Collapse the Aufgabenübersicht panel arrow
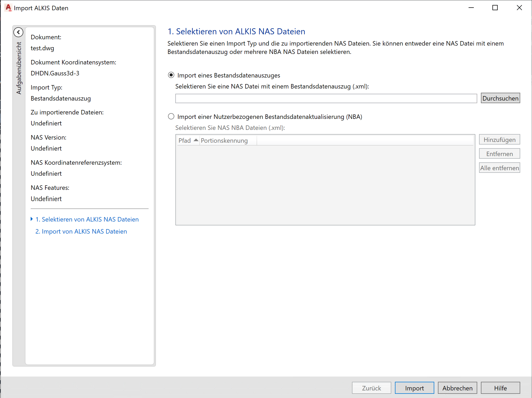The image size is (532, 398). click(x=18, y=32)
